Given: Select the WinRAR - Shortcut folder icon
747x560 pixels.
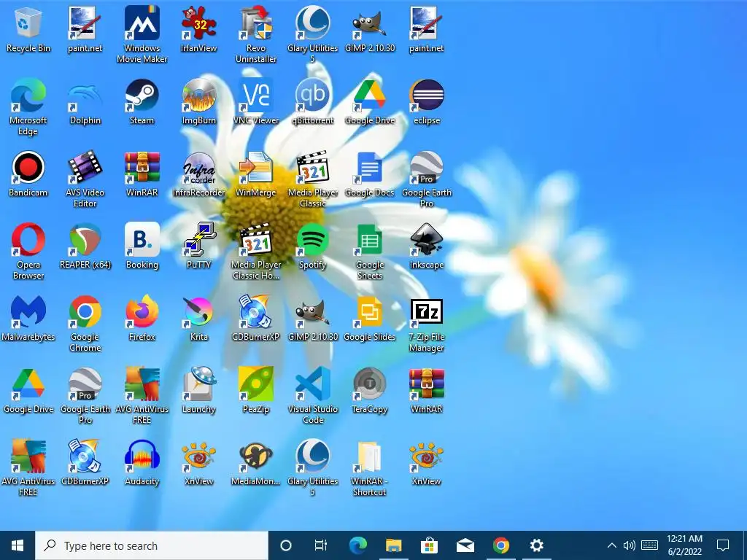Looking at the screenshot, I should tap(370, 468).
